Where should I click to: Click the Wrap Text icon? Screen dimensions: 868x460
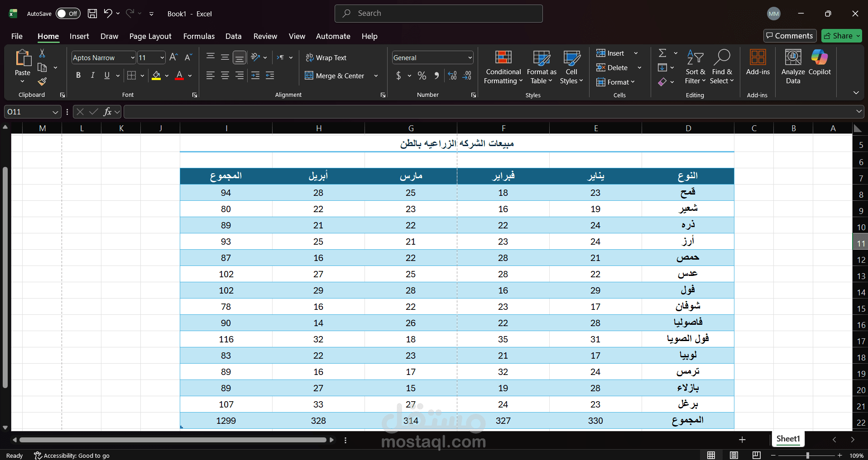click(309, 57)
